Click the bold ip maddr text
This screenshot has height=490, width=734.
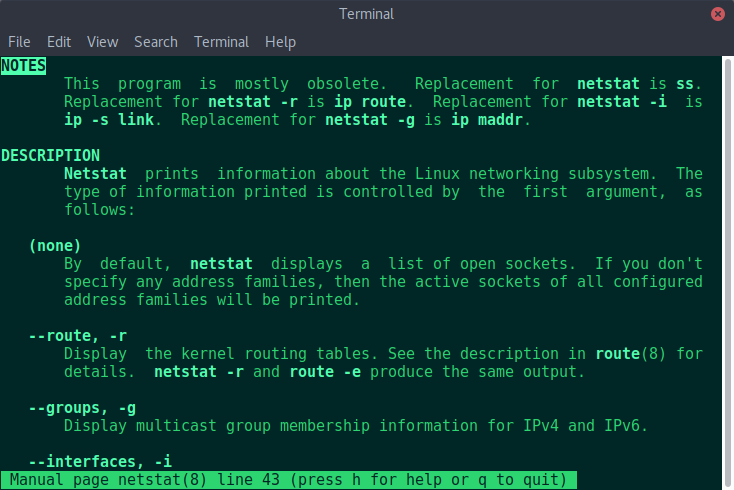(487, 120)
